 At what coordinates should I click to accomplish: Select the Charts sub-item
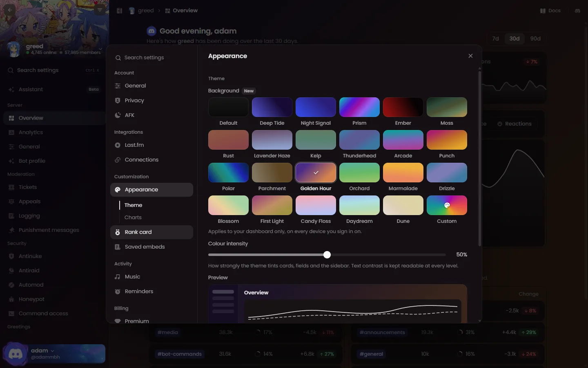(x=133, y=218)
